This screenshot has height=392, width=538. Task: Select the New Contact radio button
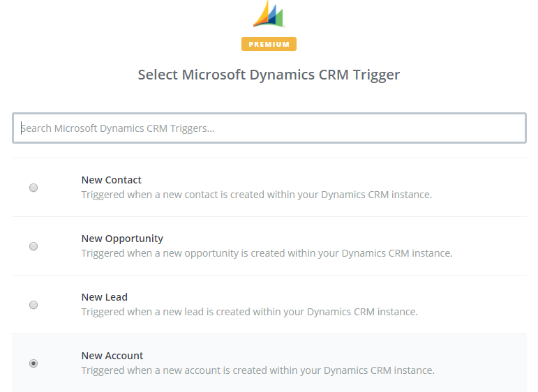[x=33, y=188]
